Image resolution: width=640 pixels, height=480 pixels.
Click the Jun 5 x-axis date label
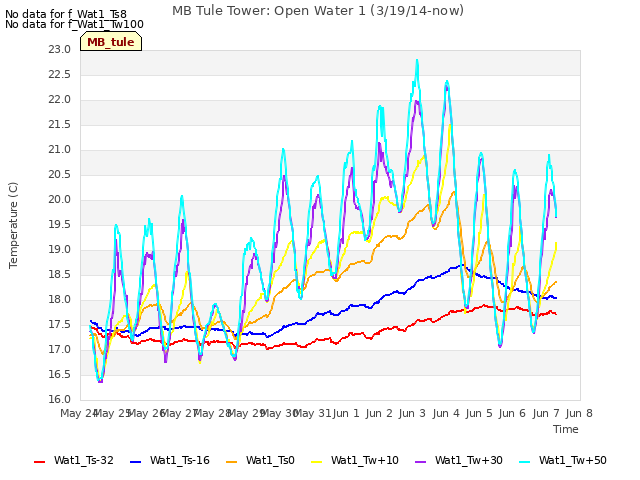coord(479,413)
